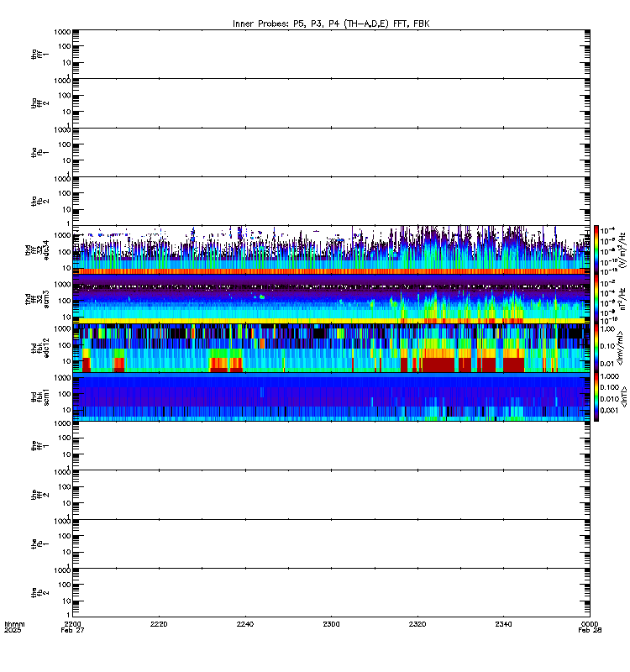
Task: Click the "tha fb 1" panel label
Action: point(40,152)
